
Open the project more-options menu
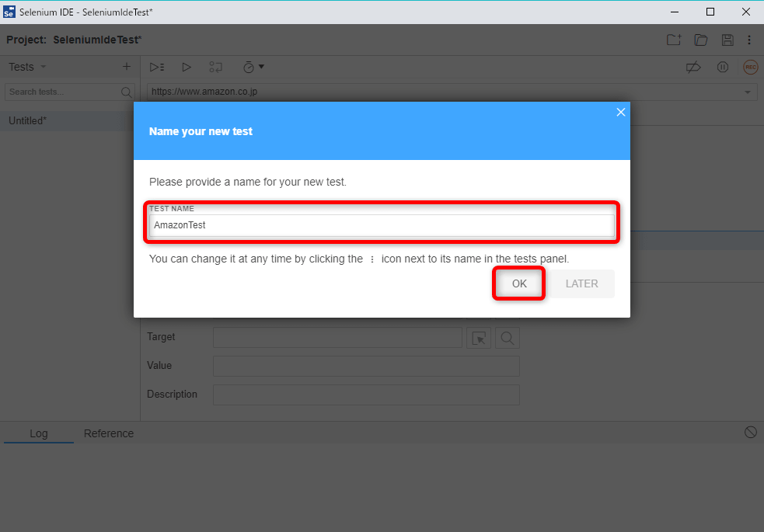pyautogui.click(x=749, y=40)
